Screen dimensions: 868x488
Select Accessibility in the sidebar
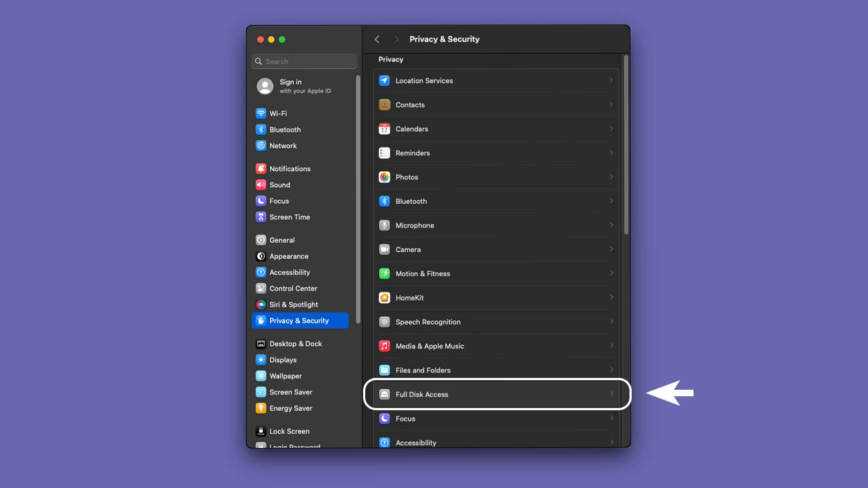tap(300, 272)
